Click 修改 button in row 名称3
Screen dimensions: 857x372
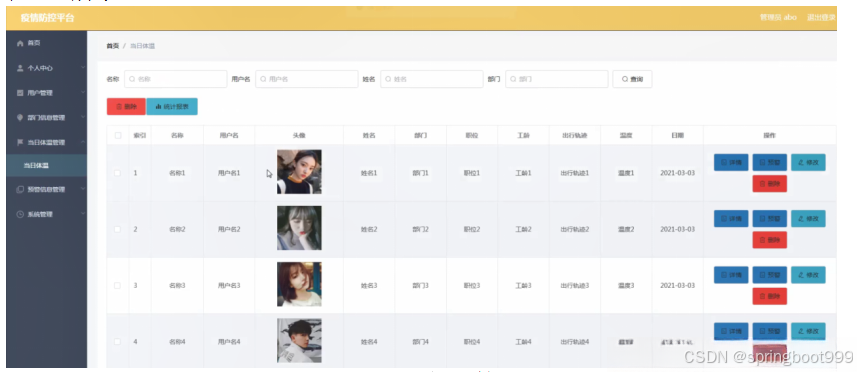click(x=808, y=275)
